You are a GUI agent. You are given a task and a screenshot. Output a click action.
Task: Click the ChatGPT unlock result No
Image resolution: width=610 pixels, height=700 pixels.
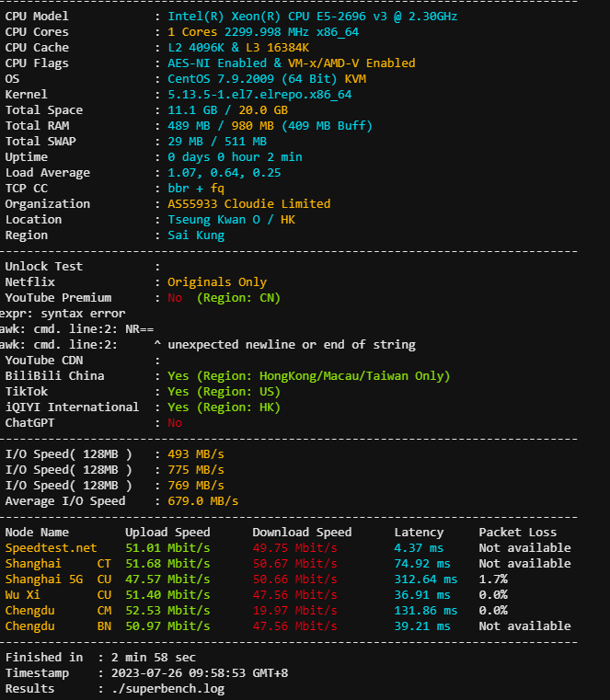tap(175, 423)
